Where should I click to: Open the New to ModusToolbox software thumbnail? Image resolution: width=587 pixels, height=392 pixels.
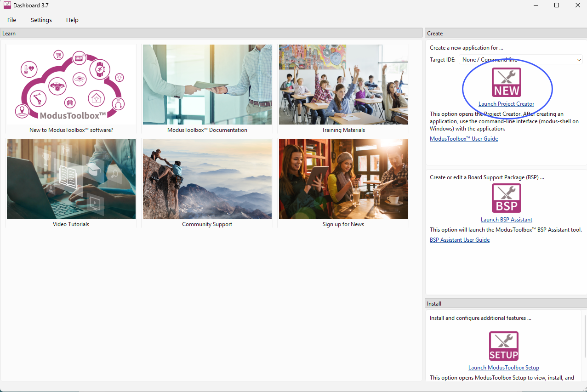point(71,85)
